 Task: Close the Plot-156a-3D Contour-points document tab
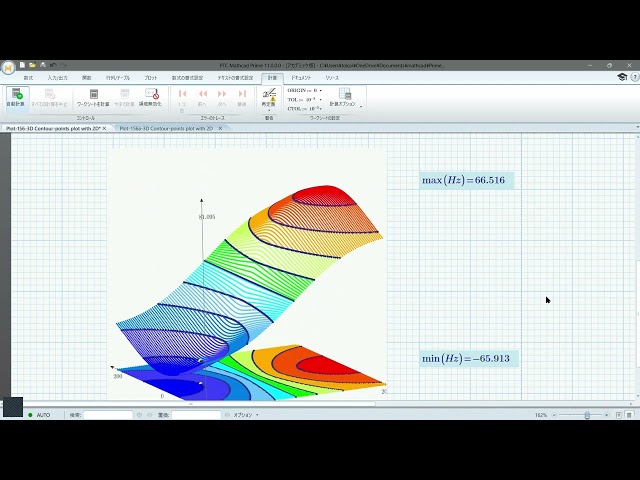[220, 128]
